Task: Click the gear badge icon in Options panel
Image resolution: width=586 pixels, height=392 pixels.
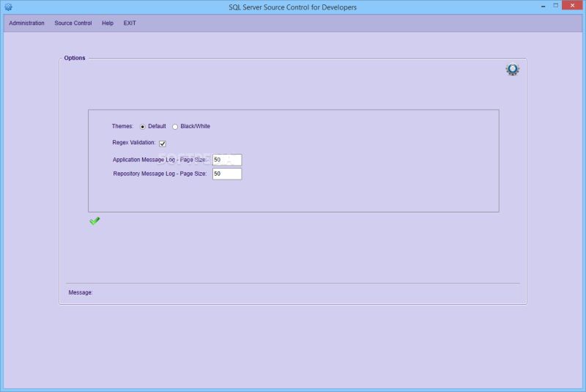Action: point(512,69)
